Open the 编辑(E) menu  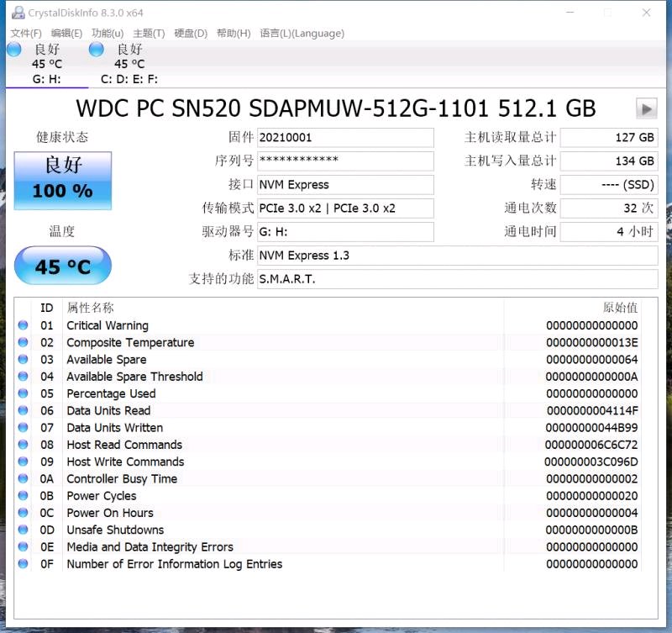click(x=66, y=34)
